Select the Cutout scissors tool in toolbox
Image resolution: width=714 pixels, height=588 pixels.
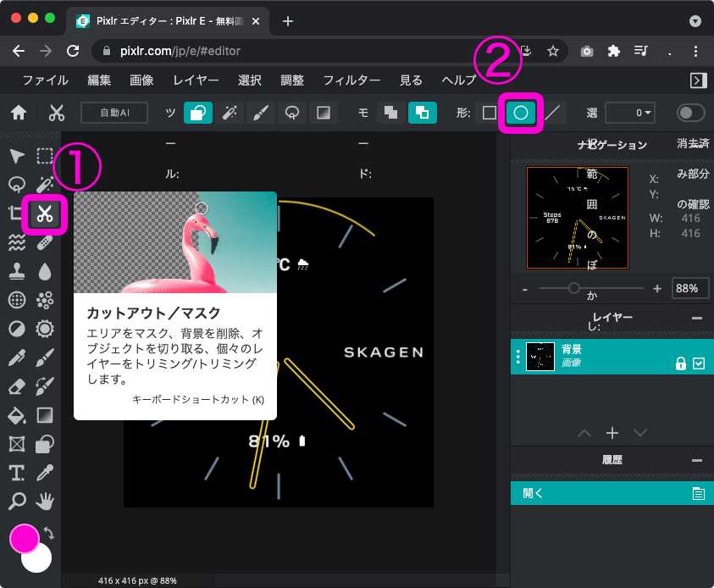[45, 214]
